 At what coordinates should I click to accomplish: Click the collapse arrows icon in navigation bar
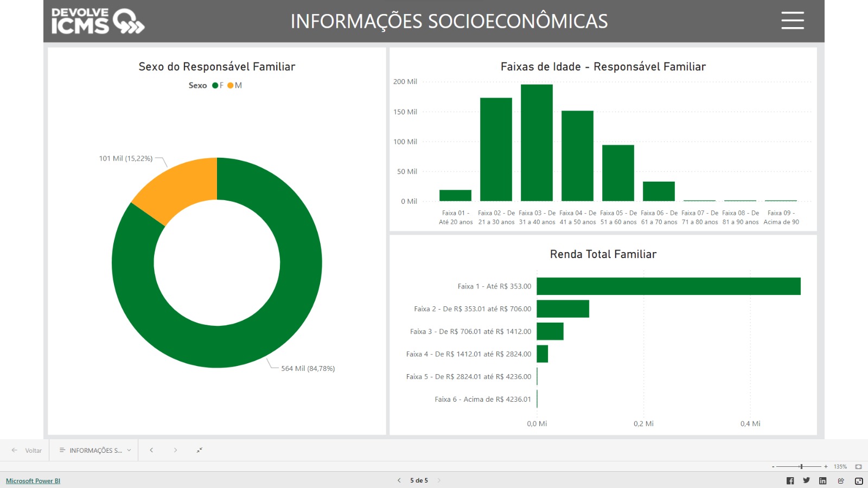tap(200, 450)
